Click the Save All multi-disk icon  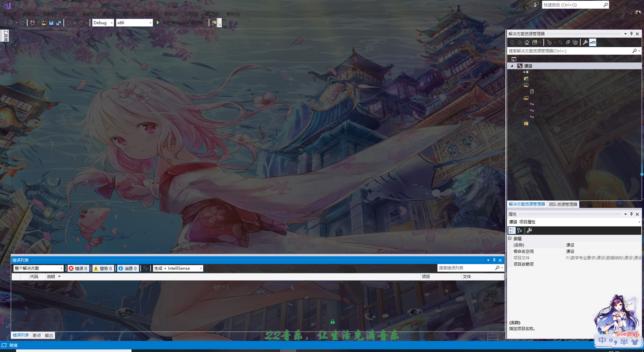click(59, 23)
